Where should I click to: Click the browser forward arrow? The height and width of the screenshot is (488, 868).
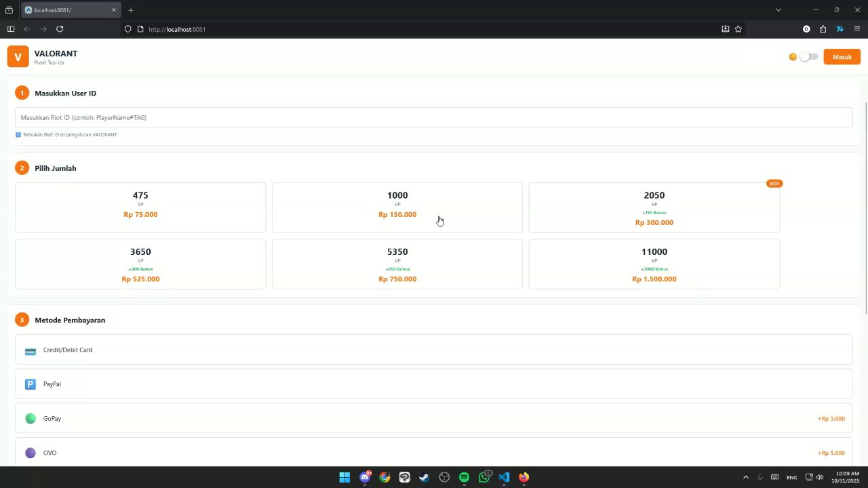(43, 29)
